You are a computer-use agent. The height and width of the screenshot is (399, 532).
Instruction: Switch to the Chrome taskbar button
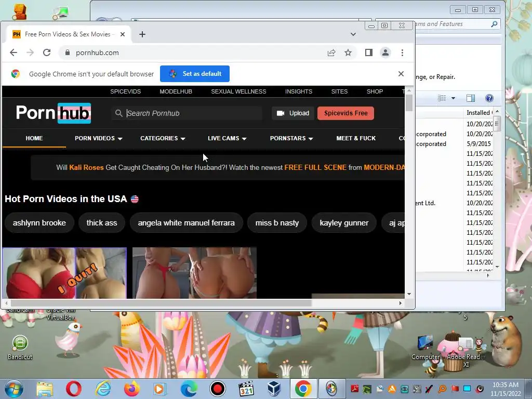[x=303, y=389]
